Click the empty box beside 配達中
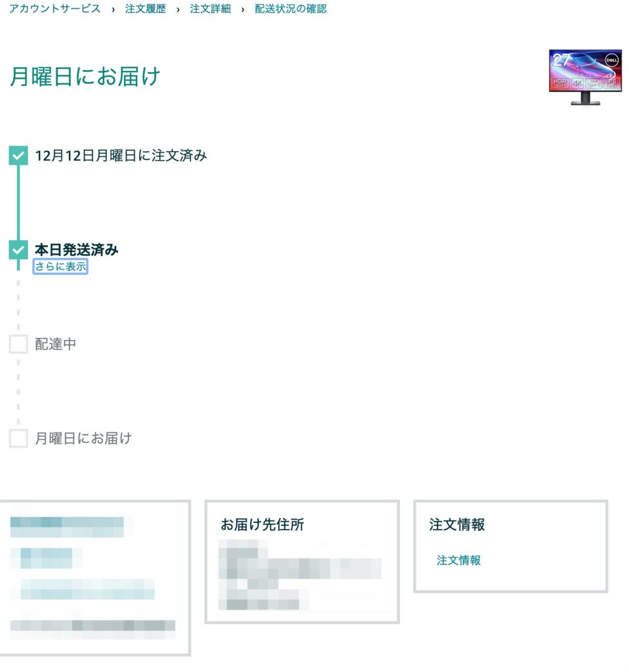The image size is (629, 672). click(x=18, y=344)
